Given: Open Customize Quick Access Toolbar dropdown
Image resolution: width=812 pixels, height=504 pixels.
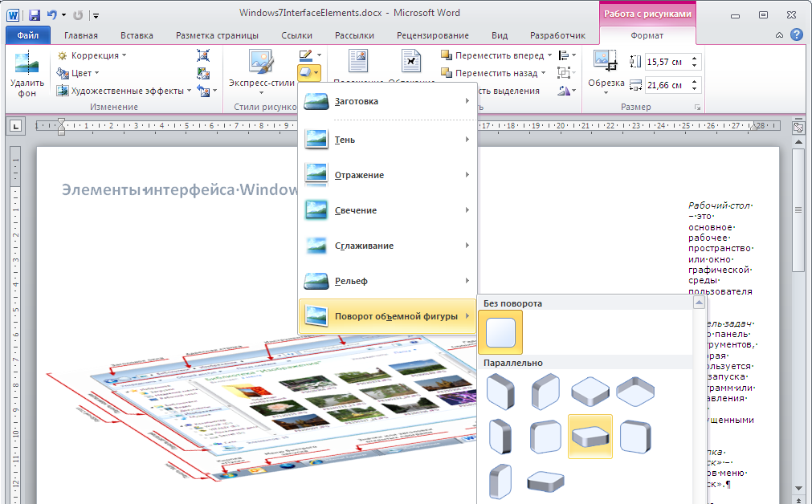Looking at the screenshot, I should [96, 15].
